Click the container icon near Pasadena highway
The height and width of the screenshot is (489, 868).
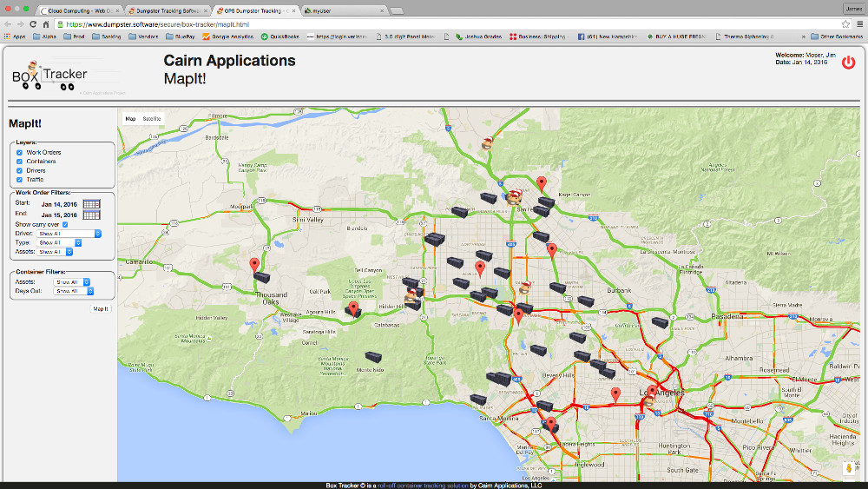pyautogui.click(x=660, y=321)
